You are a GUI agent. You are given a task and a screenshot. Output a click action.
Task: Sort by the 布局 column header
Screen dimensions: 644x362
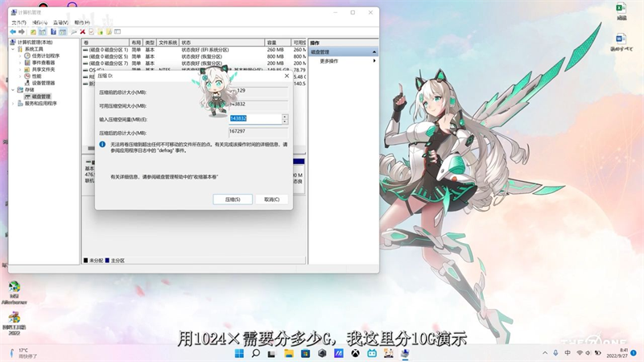[x=136, y=43]
